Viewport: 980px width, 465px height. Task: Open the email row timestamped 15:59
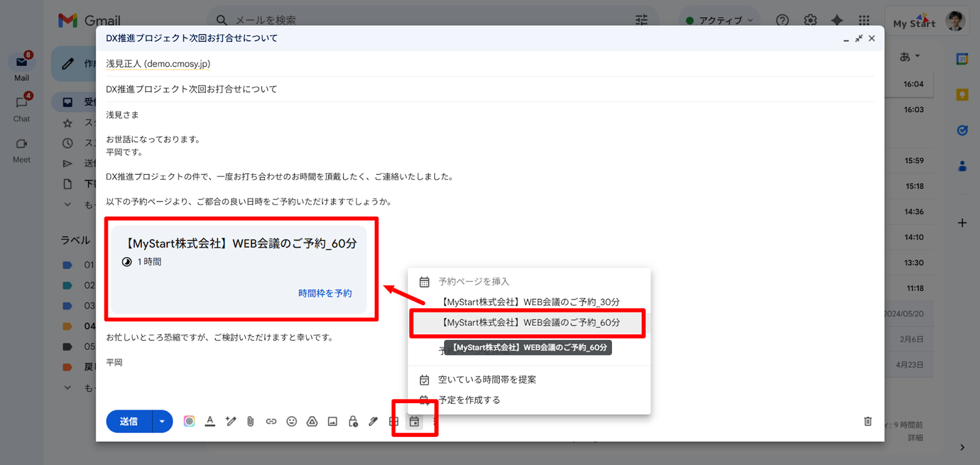pos(909,161)
